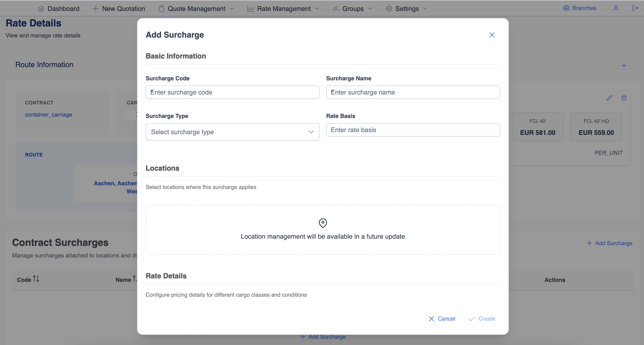Image resolution: width=644 pixels, height=345 pixels.
Task: Click the pencil edit icon on the rate card
Action: pyautogui.click(x=609, y=98)
